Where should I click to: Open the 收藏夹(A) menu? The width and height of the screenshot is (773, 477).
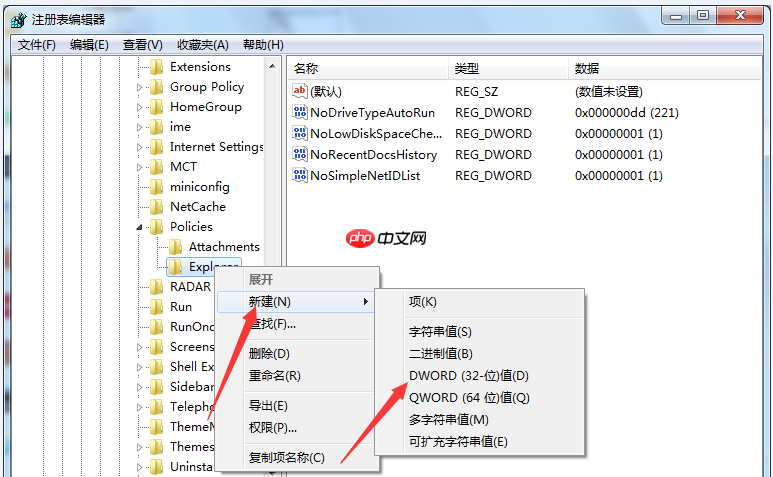202,44
